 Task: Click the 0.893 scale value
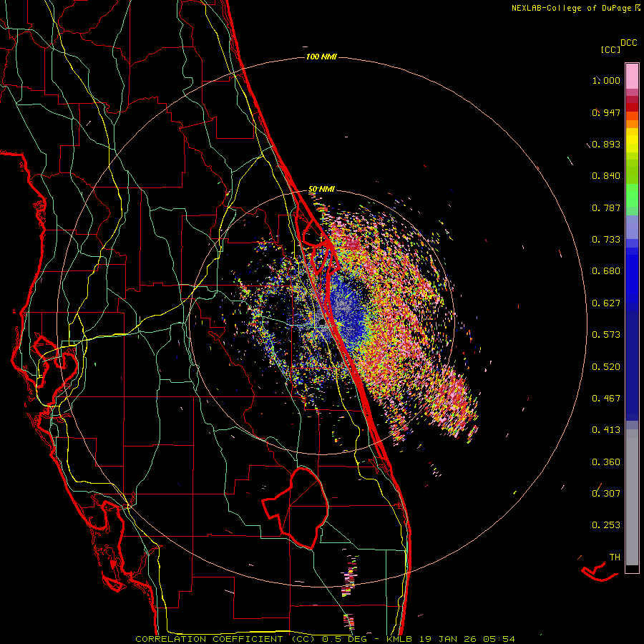[606, 144]
